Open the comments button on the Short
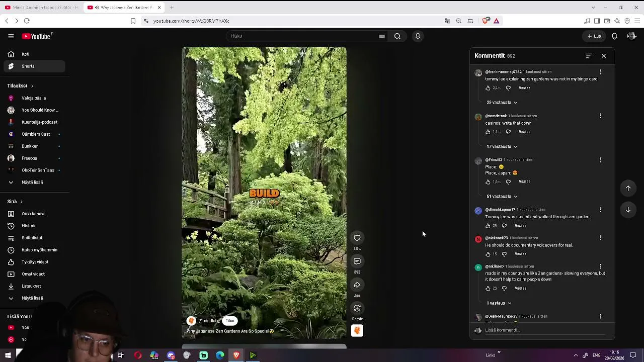644x362 pixels. pyautogui.click(x=357, y=261)
